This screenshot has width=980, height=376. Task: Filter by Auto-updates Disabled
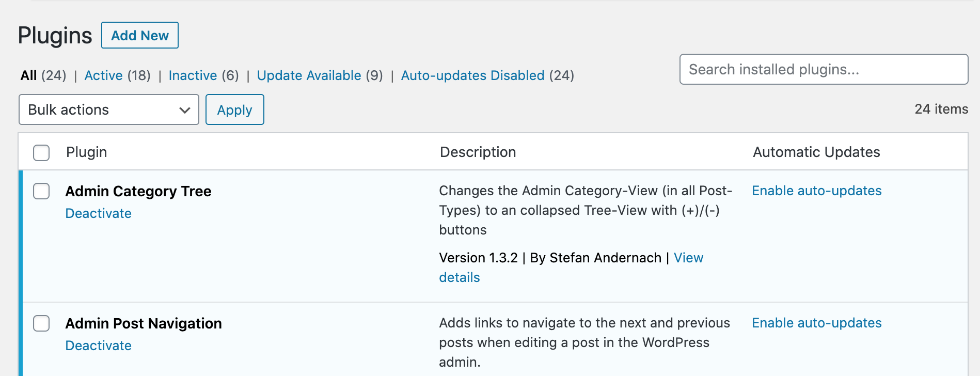[x=472, y=75]
